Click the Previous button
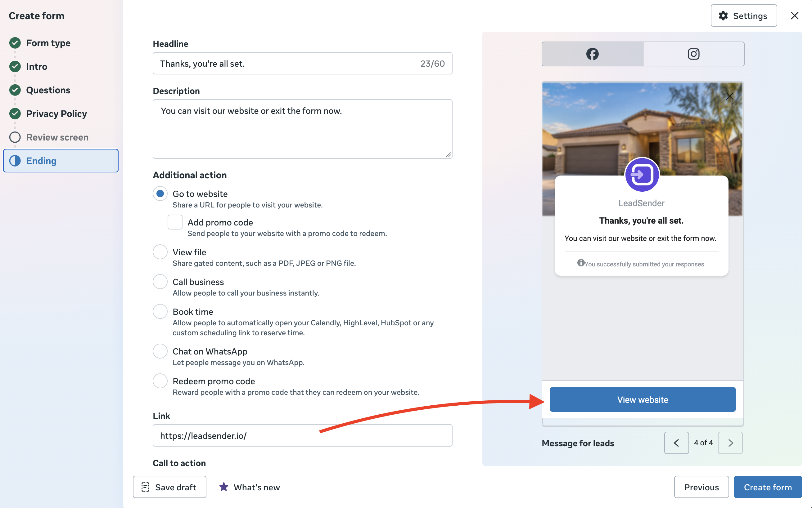Image resolution: width=812 pixels, height=508 pixels. [x=701, y=487]
